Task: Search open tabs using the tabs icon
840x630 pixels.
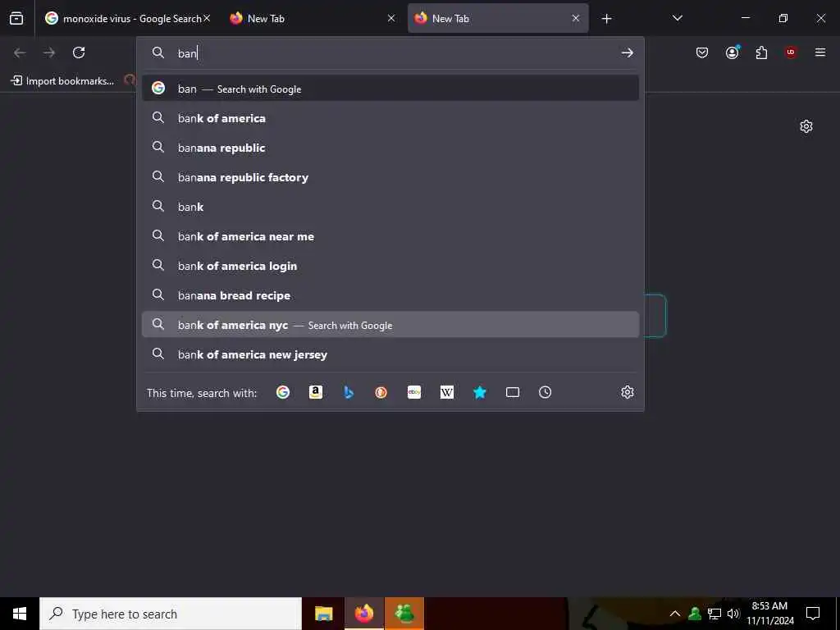Action: pyautogui.click(x=513, y=392)
